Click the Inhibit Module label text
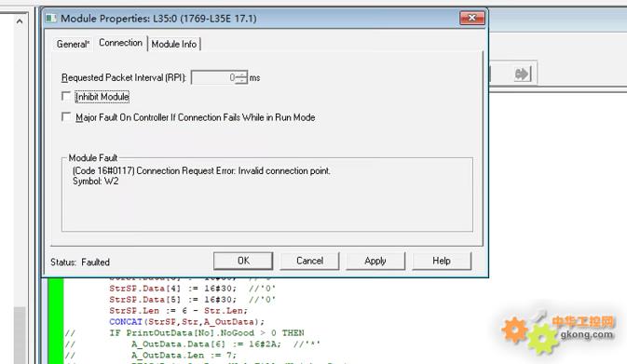Screen dimensions: 627x364 click(x=102, y=97)
